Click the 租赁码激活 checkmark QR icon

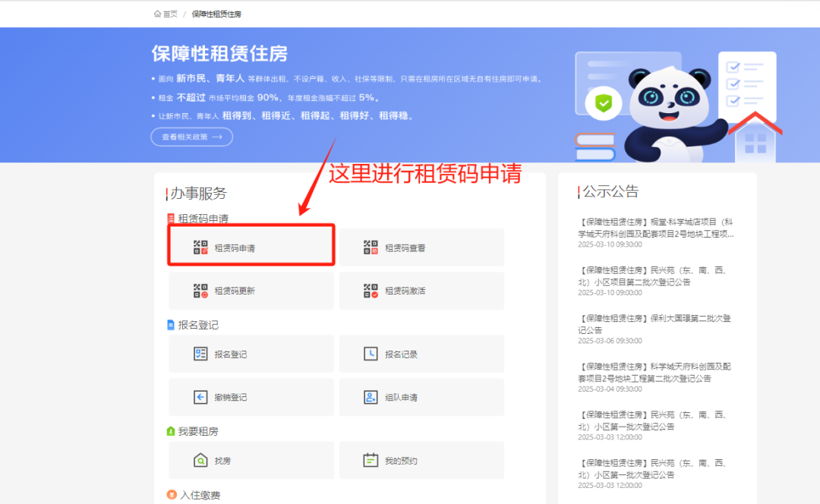tap(370, 290)
